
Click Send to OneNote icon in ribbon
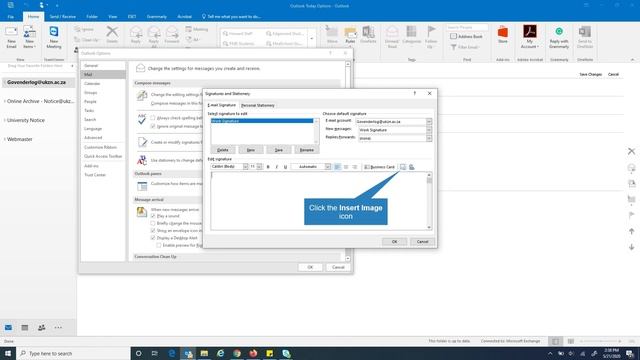point(585,37)
